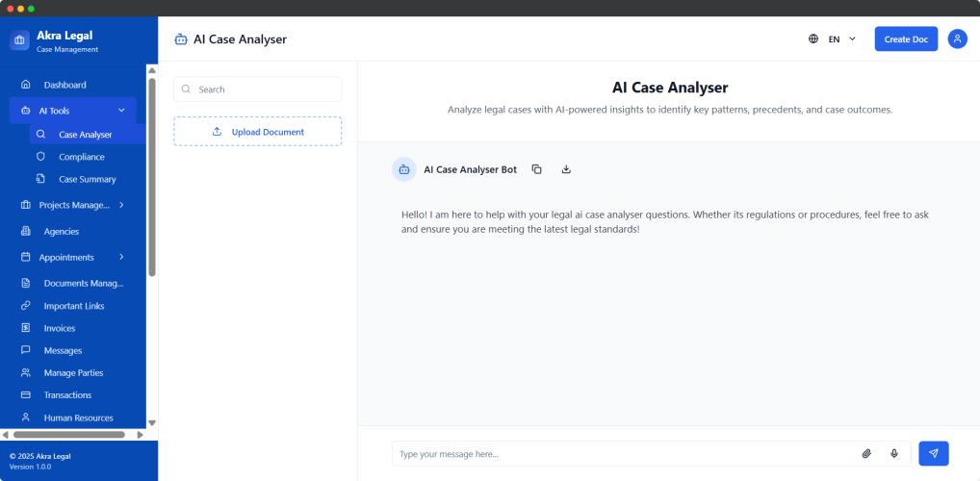Screen dimensions: 980x481
Task: Click the Akra Legal briefcase logo
Action: pos(20,41)
